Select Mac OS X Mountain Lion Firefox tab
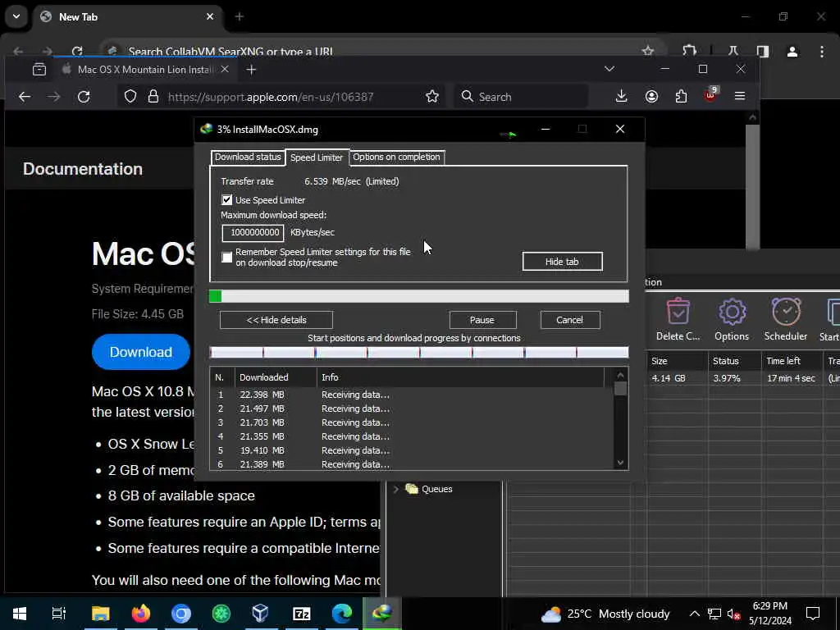This screenshot has height=630, width=840. pos(144,70)
